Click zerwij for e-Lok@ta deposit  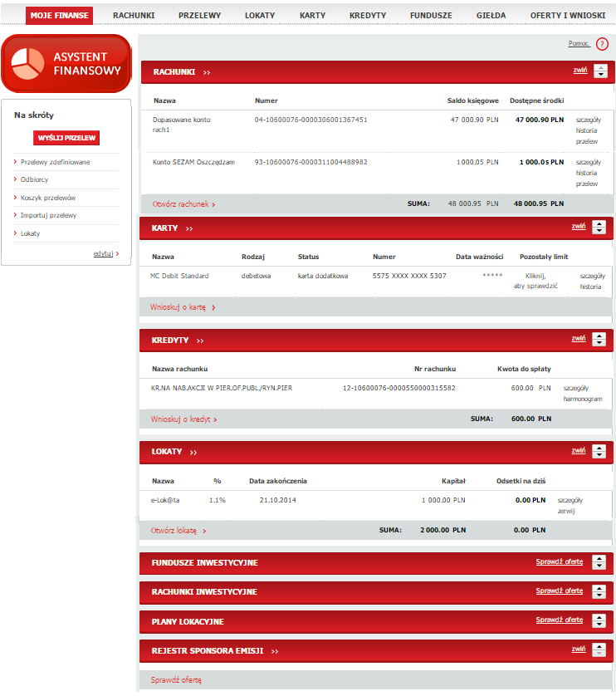click(x=566, y=512)
